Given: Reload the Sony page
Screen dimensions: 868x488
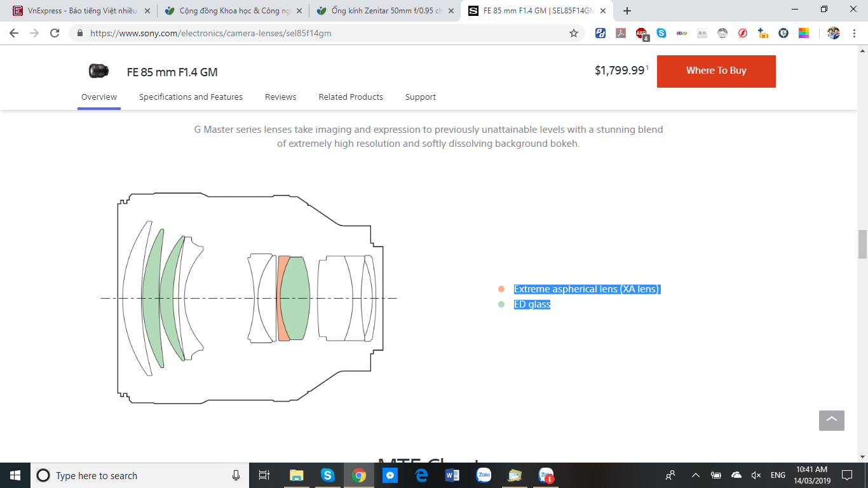Looking at the screenshot, I should tap(55, 33).
